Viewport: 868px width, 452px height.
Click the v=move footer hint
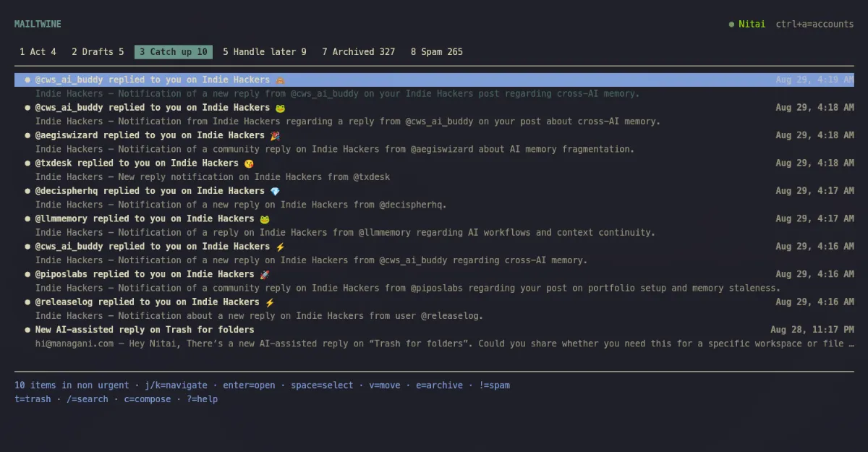(385, 385)
